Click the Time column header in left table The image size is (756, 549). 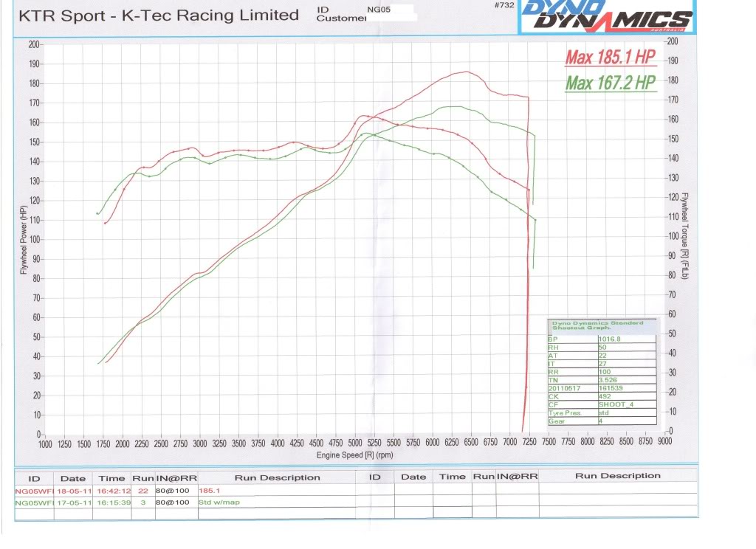111,477
